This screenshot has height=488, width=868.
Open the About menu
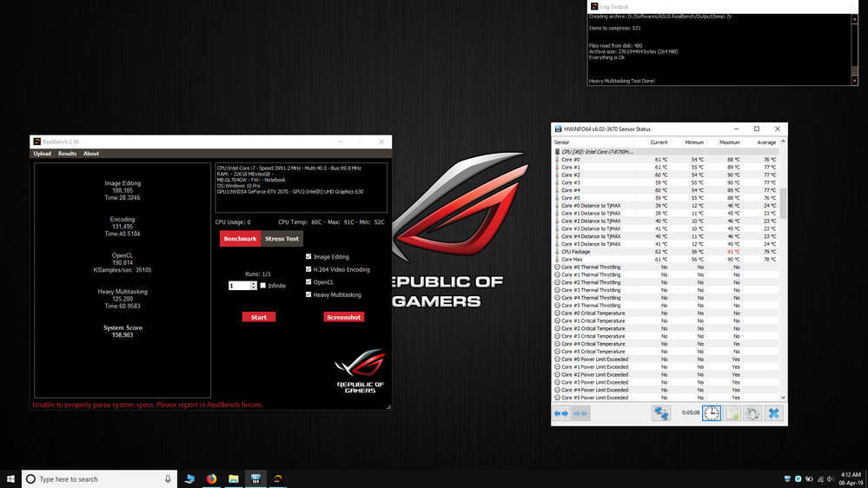click(91, 154)
